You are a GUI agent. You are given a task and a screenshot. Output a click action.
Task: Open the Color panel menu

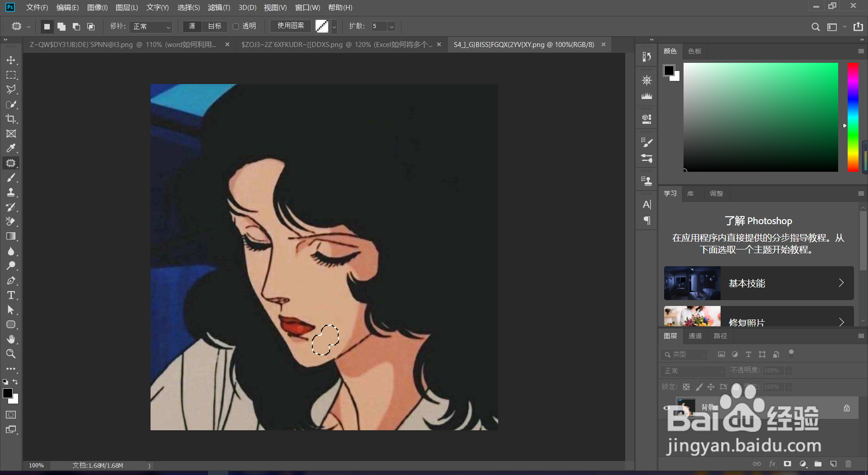861,52
